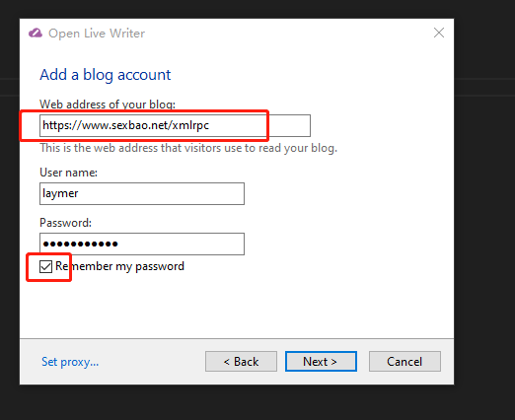Close the Add a blog account dialog

pos(439,33)
